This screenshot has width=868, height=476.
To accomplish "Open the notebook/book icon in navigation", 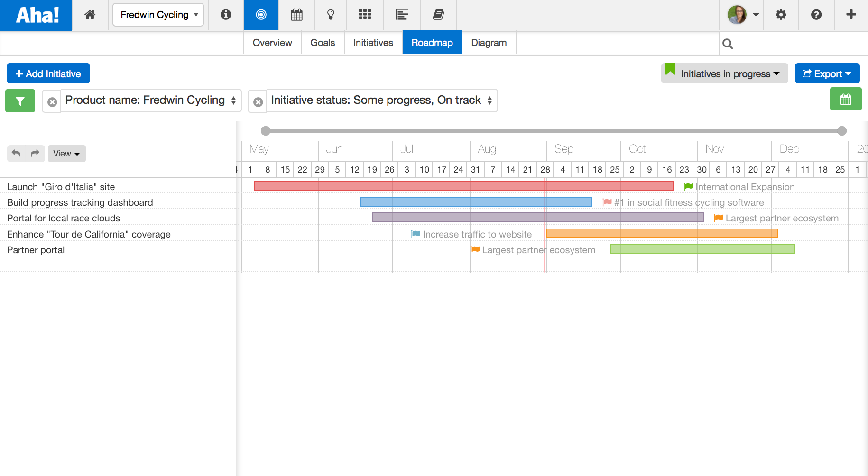I will pyautogui.click(x=438, y=15).
